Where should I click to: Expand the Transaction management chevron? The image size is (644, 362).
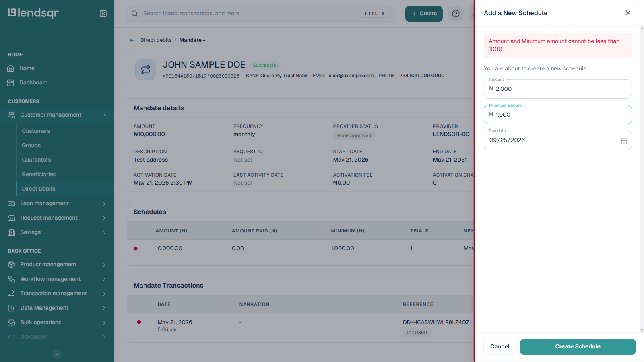point(104,294)
